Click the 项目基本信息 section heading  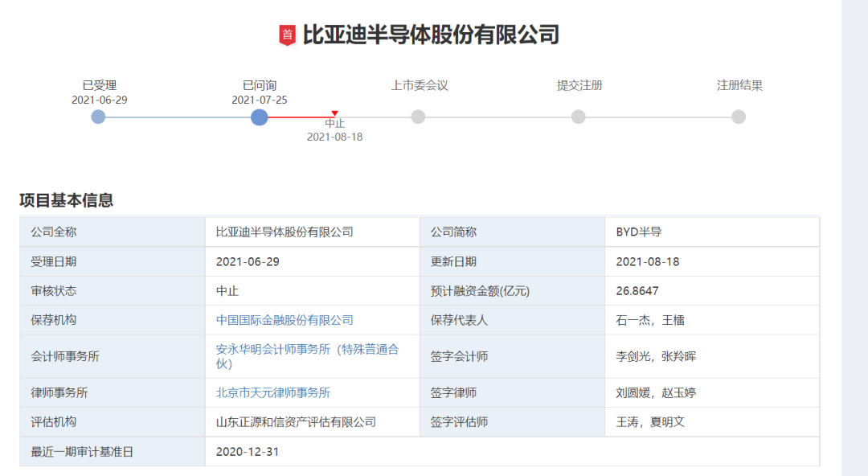coord(67,200)
